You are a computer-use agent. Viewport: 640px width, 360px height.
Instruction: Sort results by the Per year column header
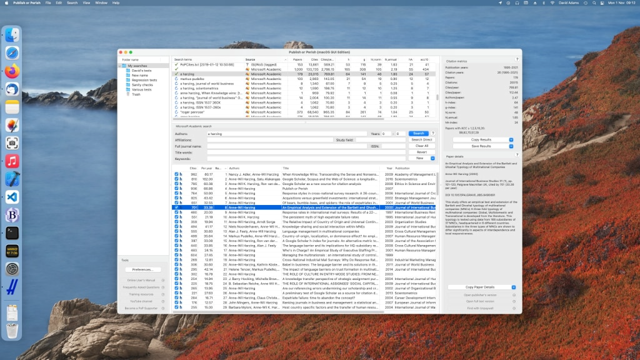[x=206, y=168]
